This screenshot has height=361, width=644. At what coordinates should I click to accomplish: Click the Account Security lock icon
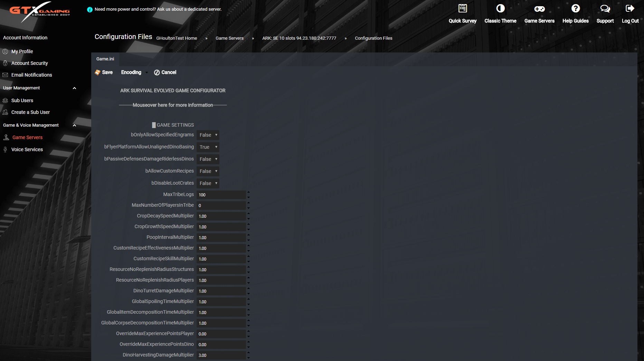pos(5,63)
